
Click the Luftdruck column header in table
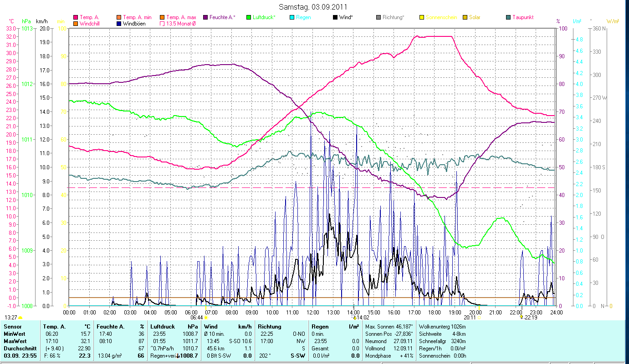pos(163,327)
